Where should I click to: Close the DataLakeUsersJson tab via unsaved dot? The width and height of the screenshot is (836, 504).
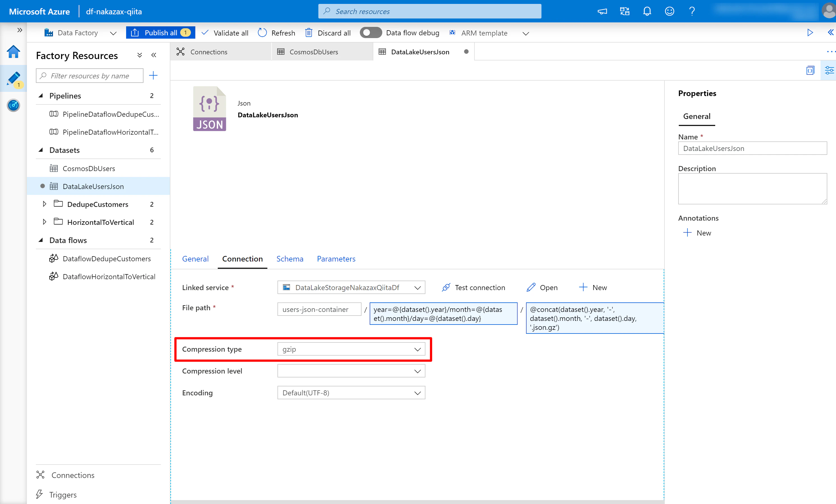click(466, 52)
